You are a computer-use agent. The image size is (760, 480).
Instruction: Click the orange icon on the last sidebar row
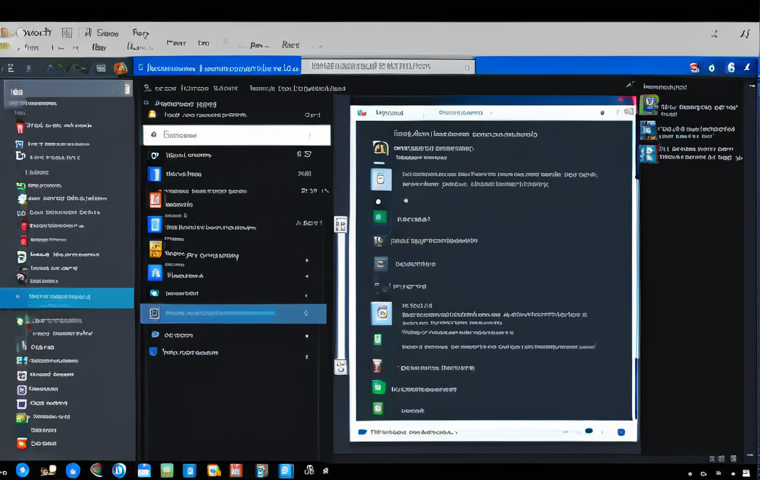pyautogui.click(x=22, y=443)
